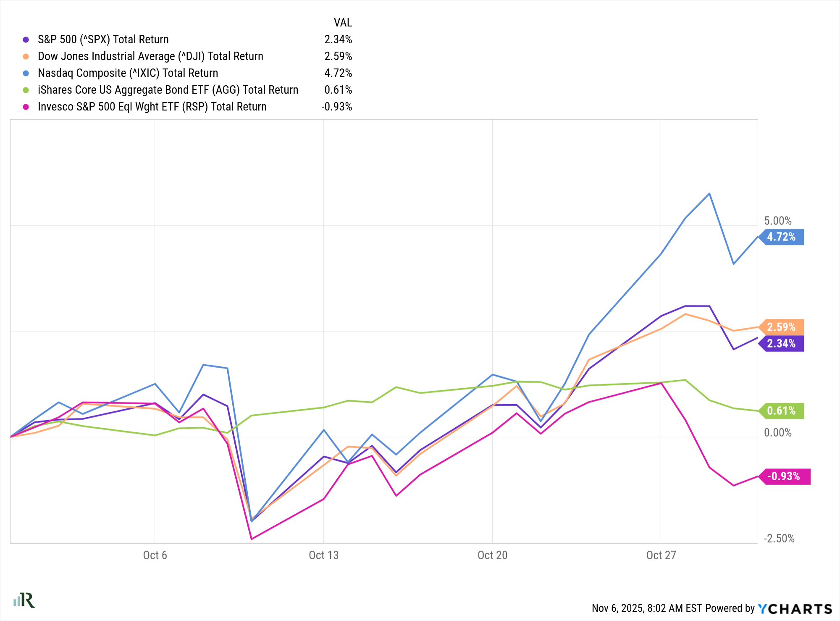Click the green R logo icon

click(x=24, y=600)
